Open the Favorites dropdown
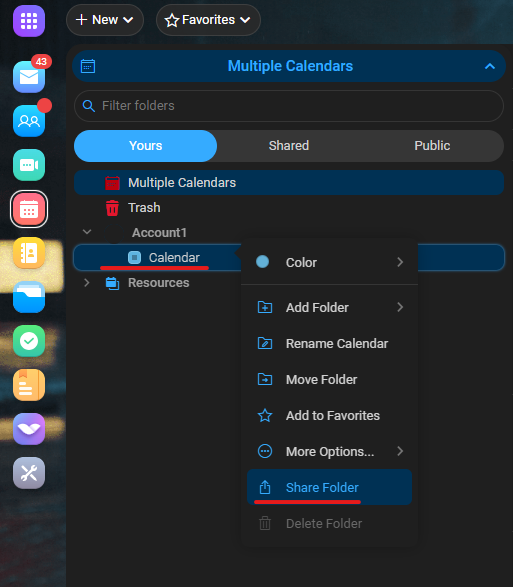This screenshot has width=513, height=587. click(208, 20)
